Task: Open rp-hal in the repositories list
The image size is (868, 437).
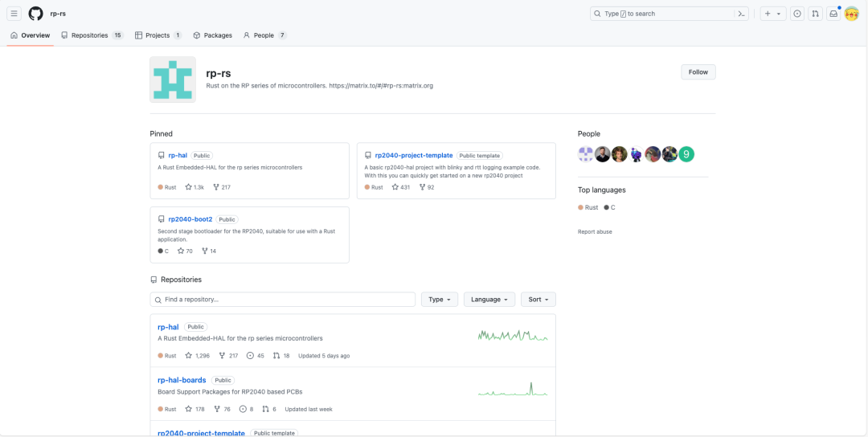Action: click(168, 327)
